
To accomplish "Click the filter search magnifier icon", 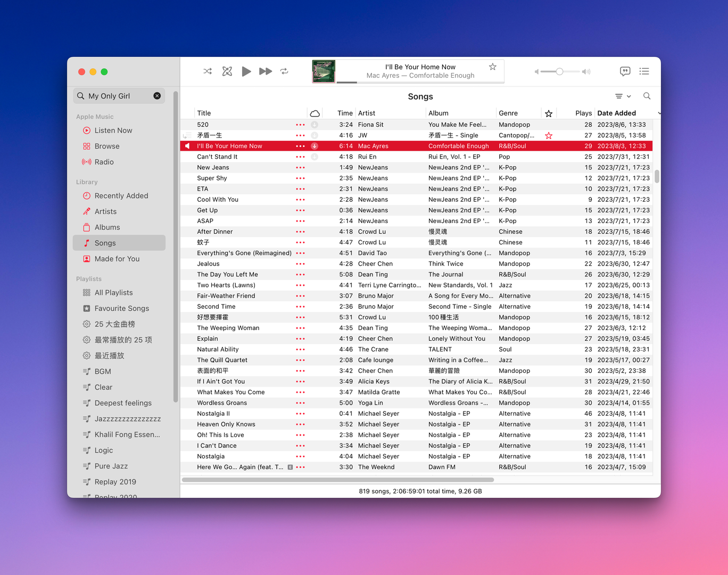I will pos(647,96).
